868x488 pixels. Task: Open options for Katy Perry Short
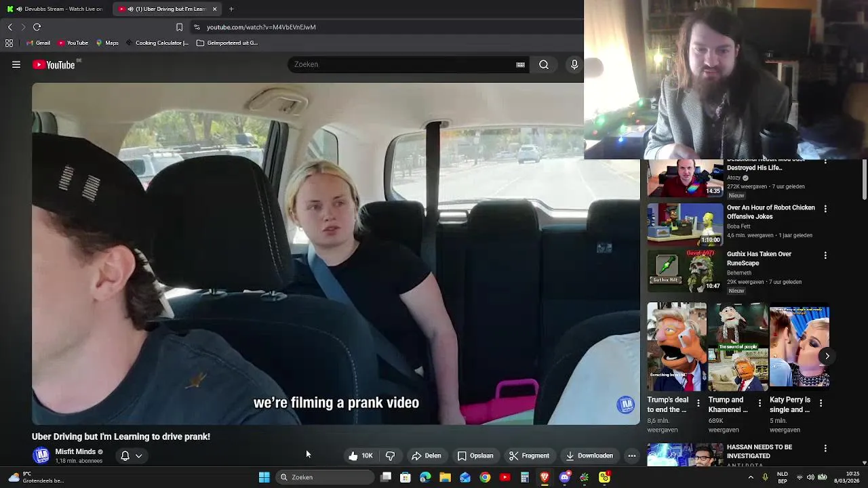coord(821,403)
